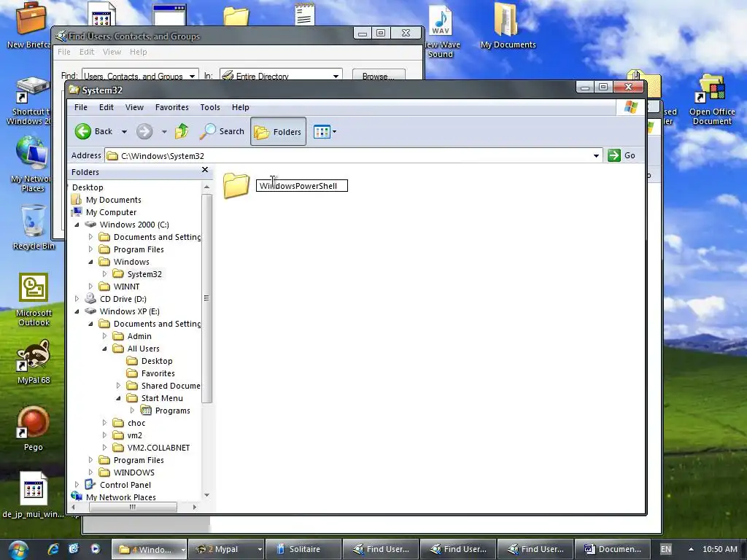747x560 pixels.
Task: Open the Edit menu in System32
Action: (x=107, y=107)
